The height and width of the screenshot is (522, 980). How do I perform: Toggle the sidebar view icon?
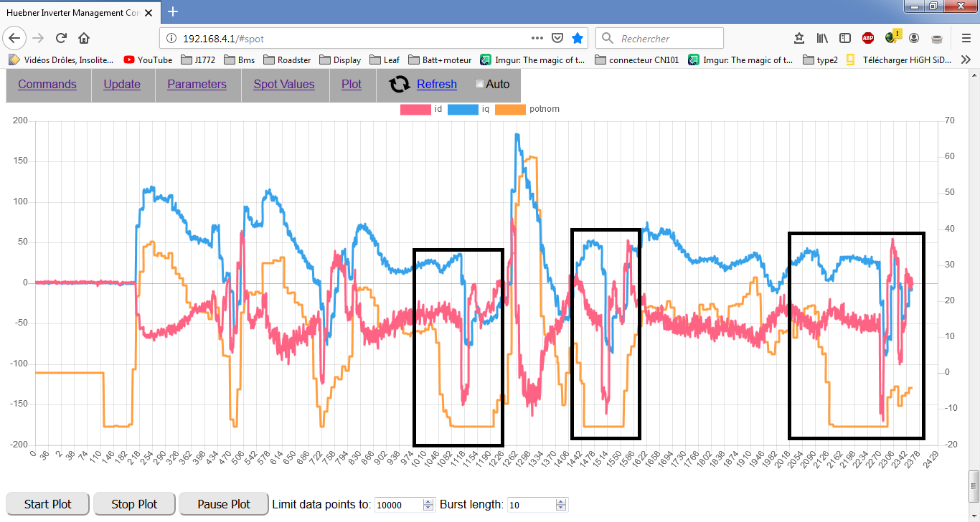coord(845,38)
